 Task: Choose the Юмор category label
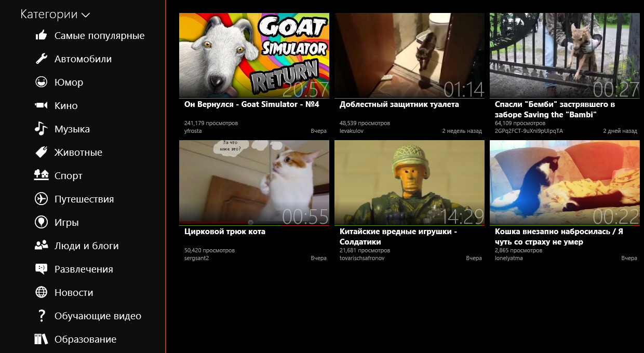coord(69,83)
